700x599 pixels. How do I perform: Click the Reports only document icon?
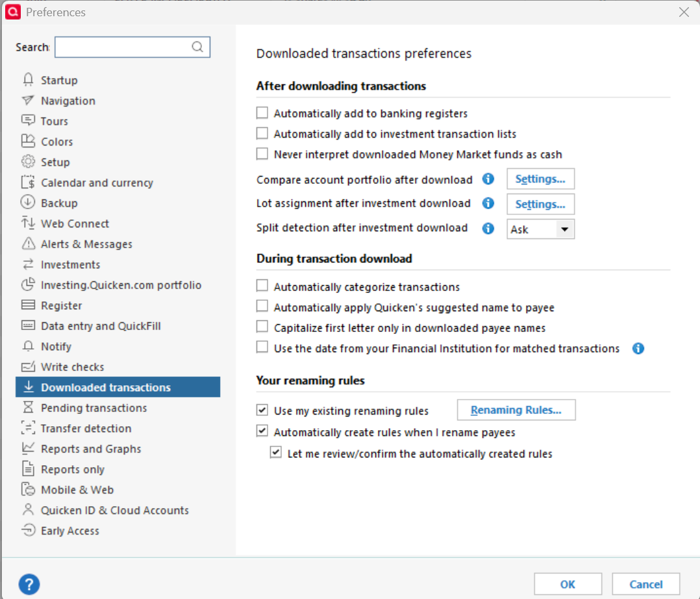click(28, 468)
